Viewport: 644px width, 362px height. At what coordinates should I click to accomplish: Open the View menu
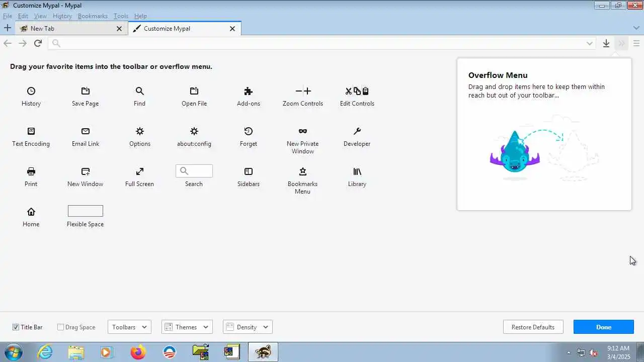point(40,16)
